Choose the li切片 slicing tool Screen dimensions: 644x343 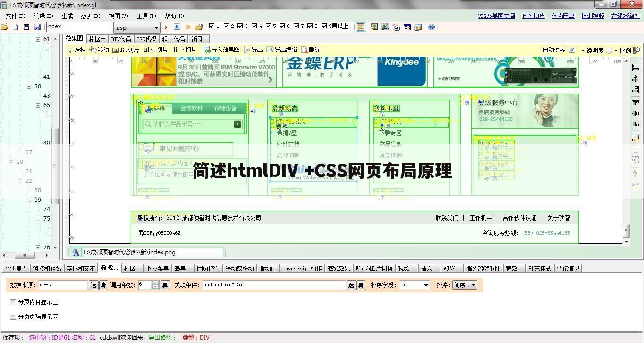185,50
